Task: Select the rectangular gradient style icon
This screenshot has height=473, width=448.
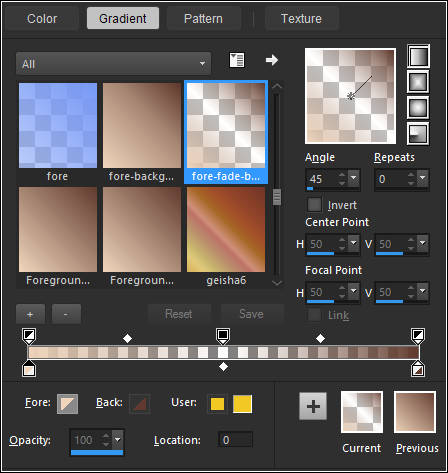Action: click(x=418, y=82)
